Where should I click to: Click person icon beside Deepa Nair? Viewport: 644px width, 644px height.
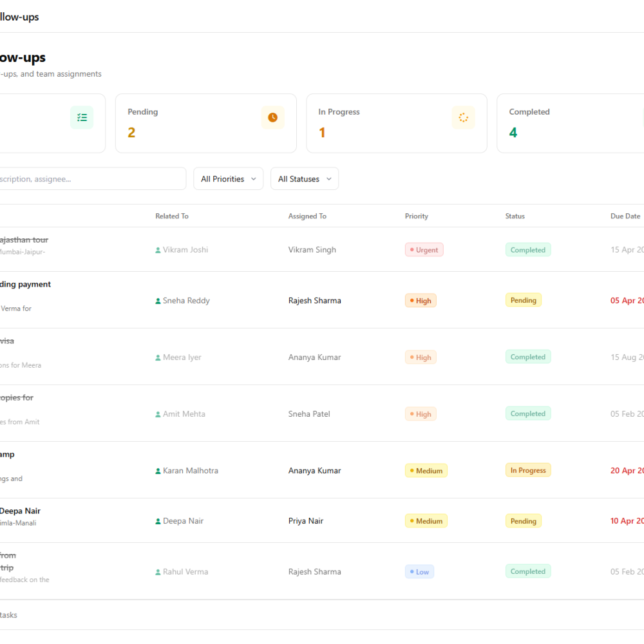(x=158, y=521)
